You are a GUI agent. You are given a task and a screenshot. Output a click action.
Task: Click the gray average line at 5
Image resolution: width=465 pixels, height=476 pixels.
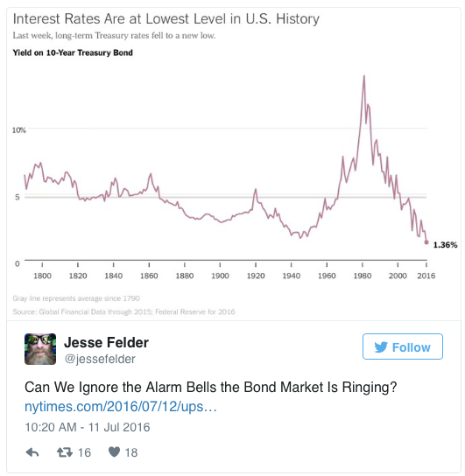(226, 198)
